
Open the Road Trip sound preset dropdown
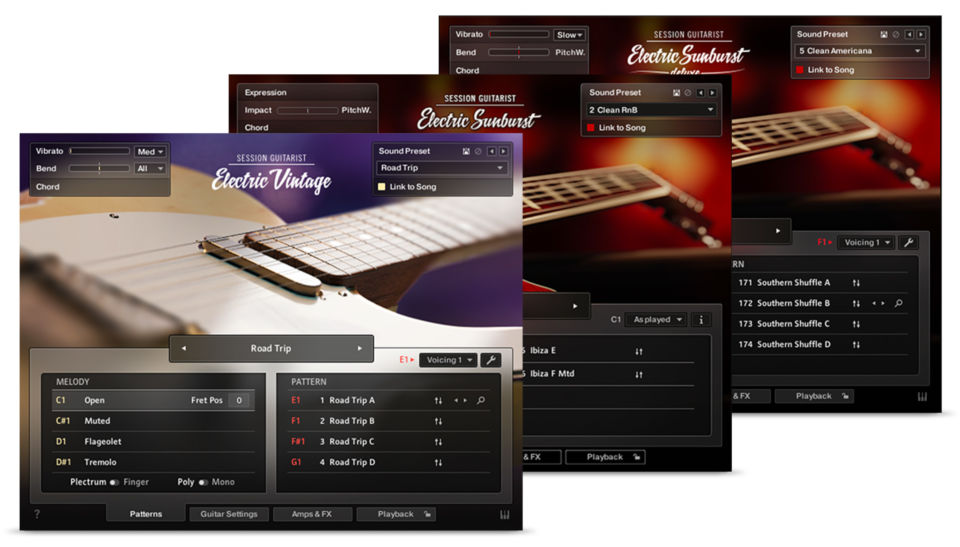(x=442, y=168)
